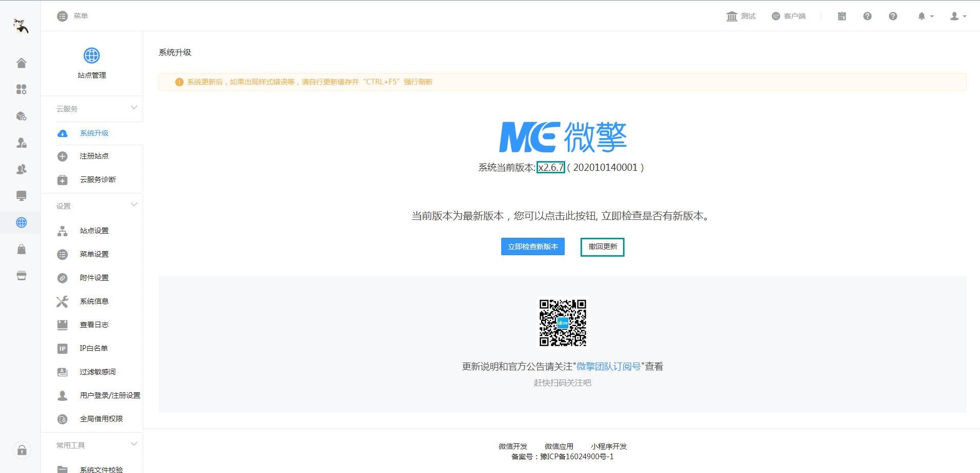
Task: Click the person icon beside 用户登录/注册设置
Action: [x=62, y=396]
